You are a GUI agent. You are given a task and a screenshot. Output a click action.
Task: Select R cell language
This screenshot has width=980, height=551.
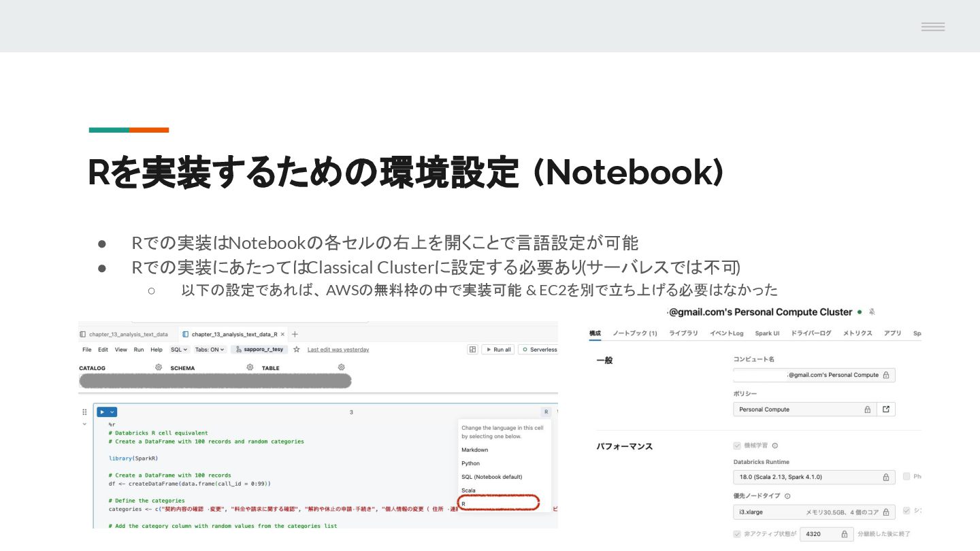coord(500,503)
